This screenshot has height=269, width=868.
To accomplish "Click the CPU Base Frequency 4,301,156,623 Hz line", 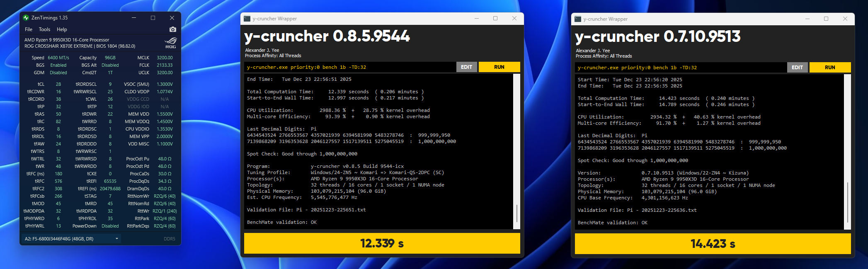I will 633,198.
